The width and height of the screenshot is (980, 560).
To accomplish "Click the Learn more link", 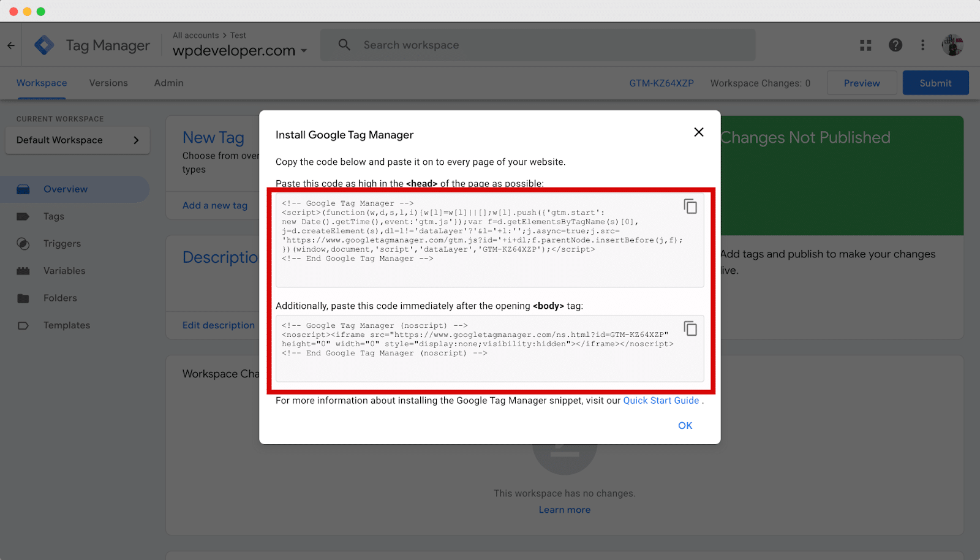I will 565,510.
